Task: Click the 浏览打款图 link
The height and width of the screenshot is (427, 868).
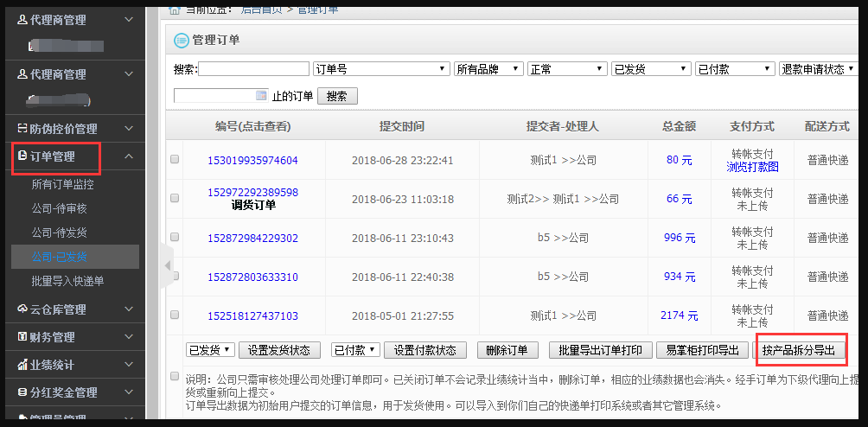Action: 752,167
